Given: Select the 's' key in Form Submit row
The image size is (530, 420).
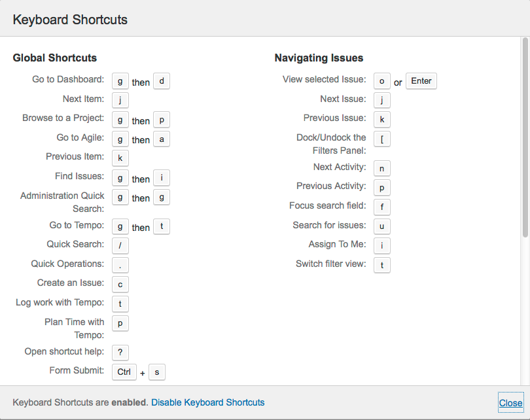Looking at the screenshot, I should 157,372.
